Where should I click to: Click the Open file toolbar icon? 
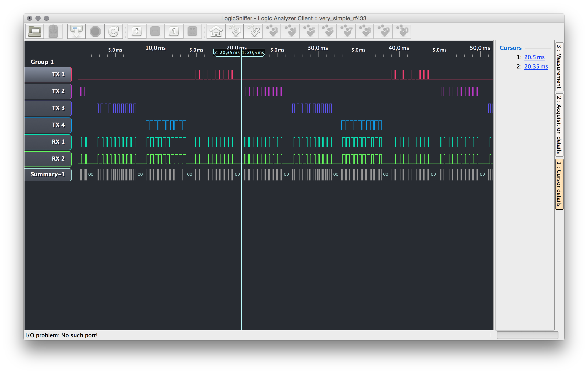[34, 31]
